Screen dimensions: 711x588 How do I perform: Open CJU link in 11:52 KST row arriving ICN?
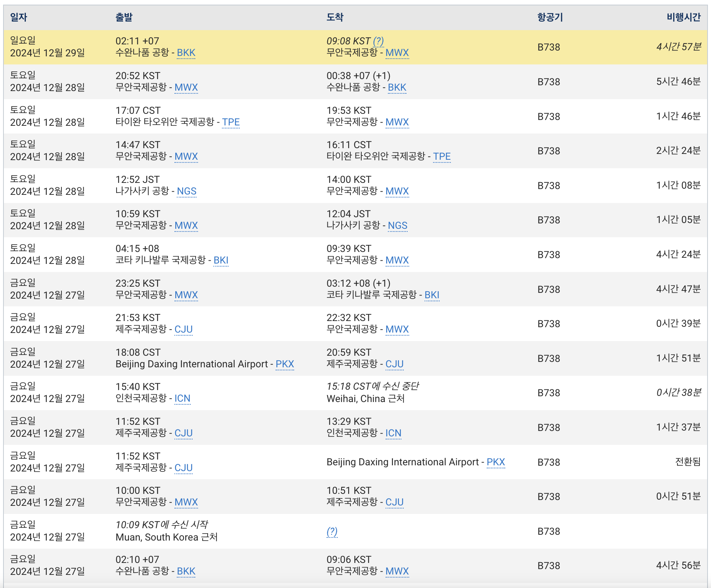[x=184, y=433]
